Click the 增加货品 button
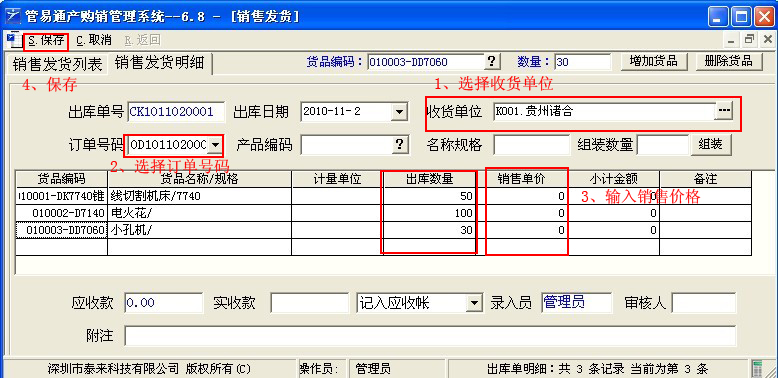The image size is (778, 378). (x=653, y=62)
